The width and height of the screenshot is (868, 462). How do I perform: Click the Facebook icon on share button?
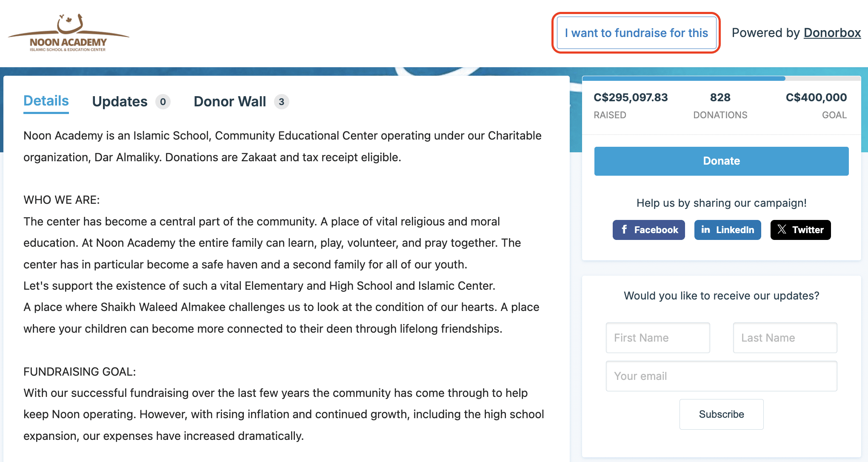point(624,230)
